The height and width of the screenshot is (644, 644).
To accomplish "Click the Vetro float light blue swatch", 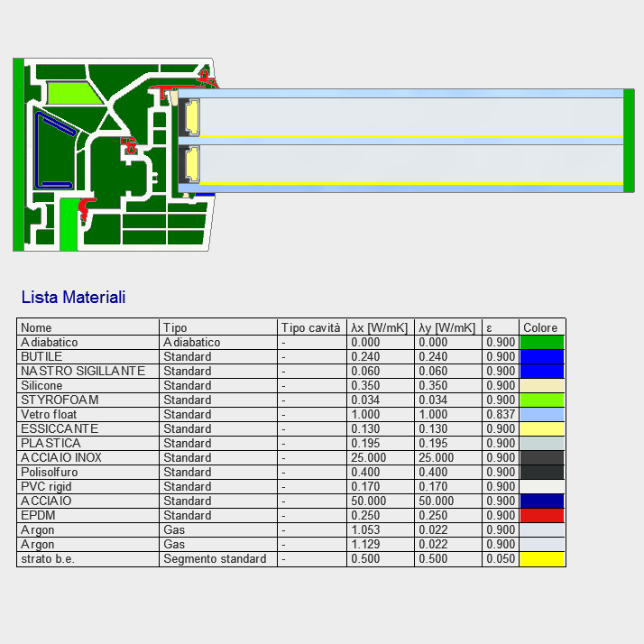I will 542,414.
